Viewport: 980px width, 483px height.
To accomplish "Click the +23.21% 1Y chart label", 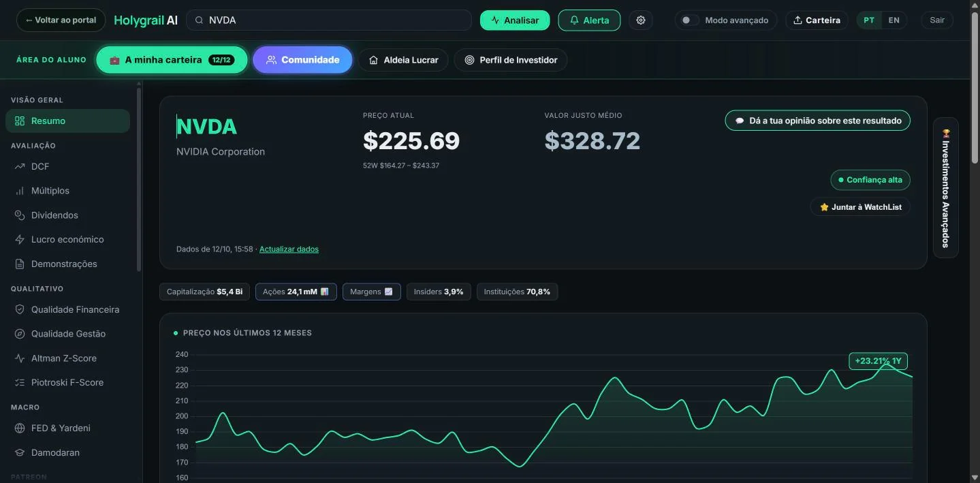I will click(x=878, y=361).
